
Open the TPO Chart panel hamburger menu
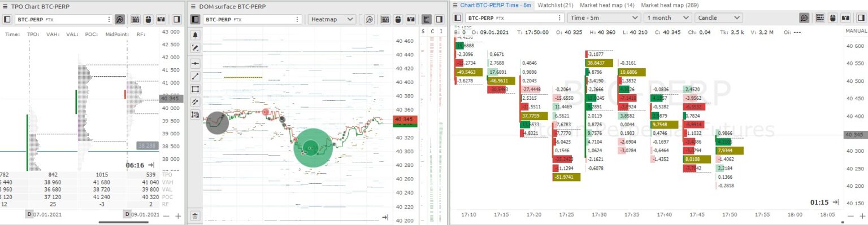click(5, 7)
